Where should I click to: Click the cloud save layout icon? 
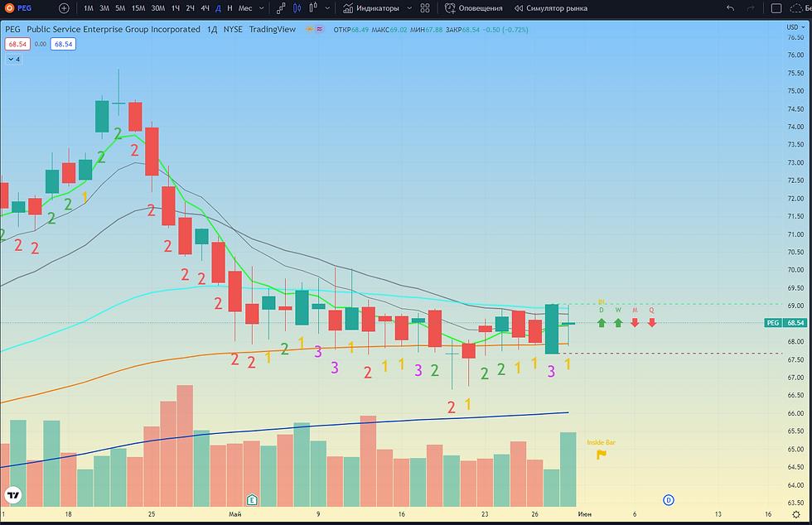(796, 8)
